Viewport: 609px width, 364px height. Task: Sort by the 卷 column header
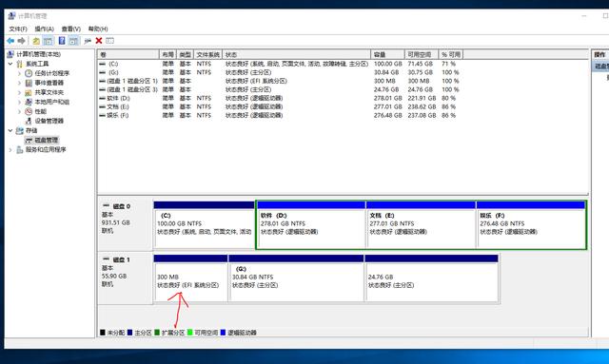point(128,55)
